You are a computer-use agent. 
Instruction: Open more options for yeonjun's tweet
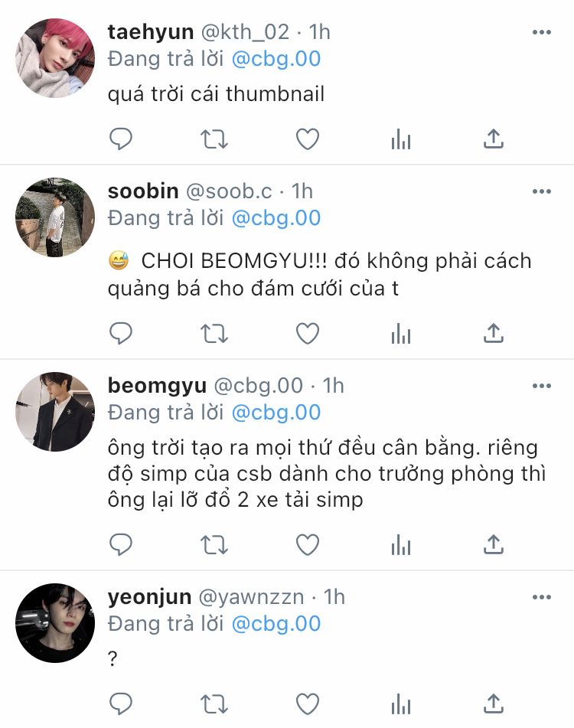tap(542, 597)
